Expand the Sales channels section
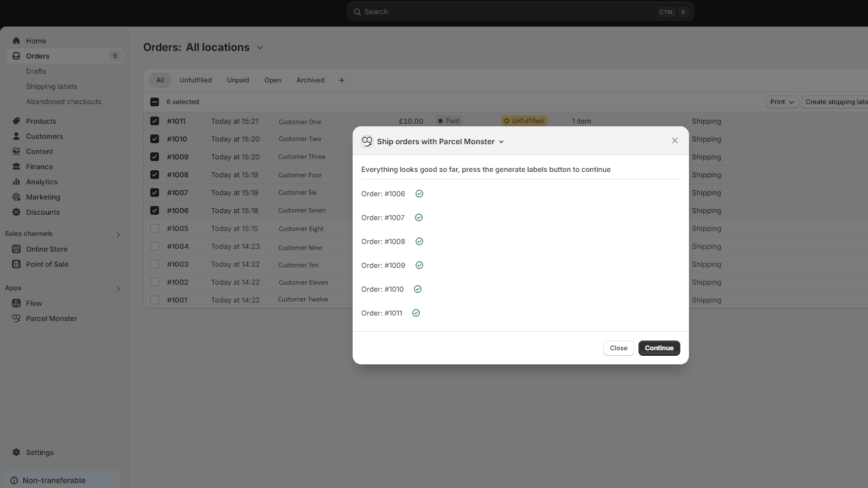Viewport: 868px width, 488px height. [x=118, y=234]
